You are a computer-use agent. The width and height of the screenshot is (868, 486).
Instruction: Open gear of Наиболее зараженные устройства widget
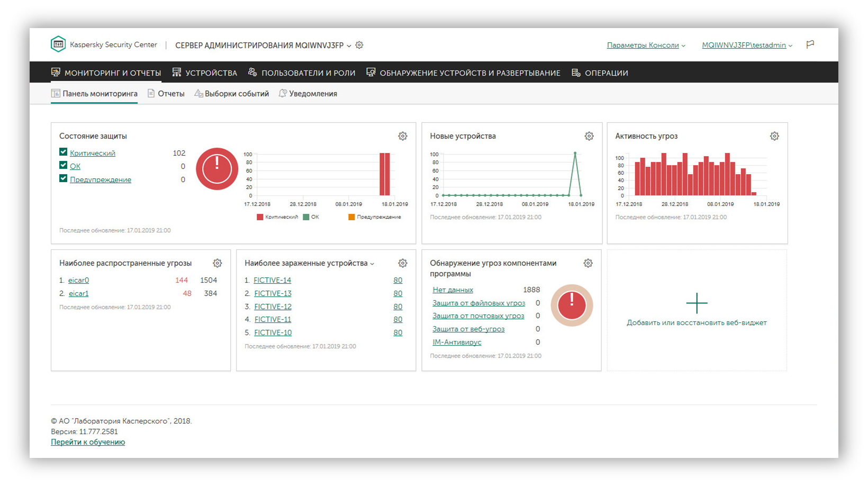click(x=403, y=263)
